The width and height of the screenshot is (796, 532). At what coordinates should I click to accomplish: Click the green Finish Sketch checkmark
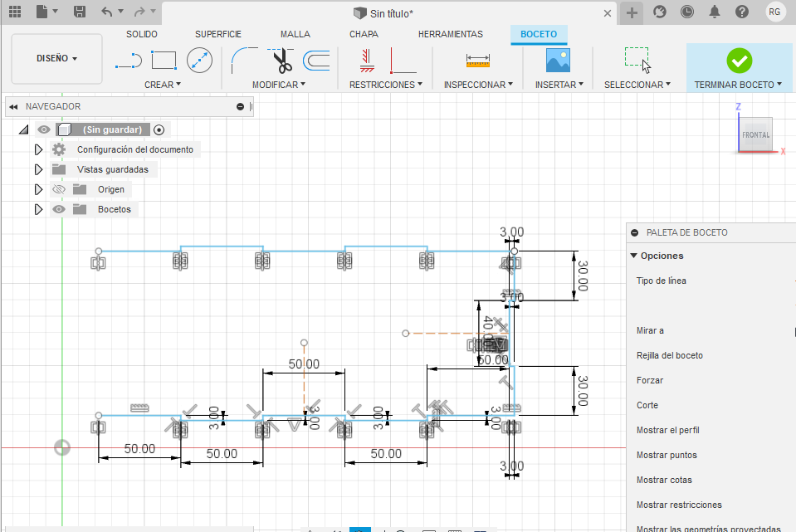(739, 61)
